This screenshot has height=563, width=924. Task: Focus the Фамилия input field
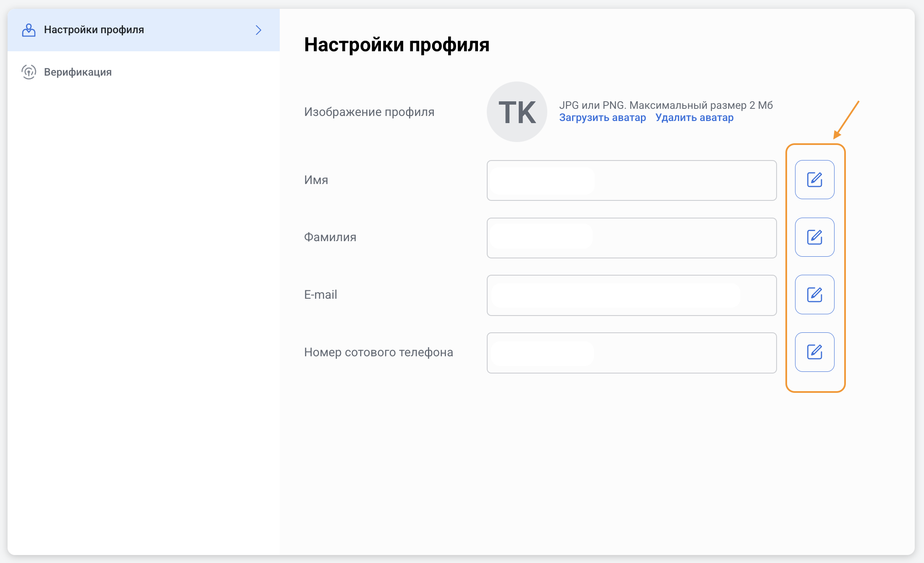coord(631,238)
